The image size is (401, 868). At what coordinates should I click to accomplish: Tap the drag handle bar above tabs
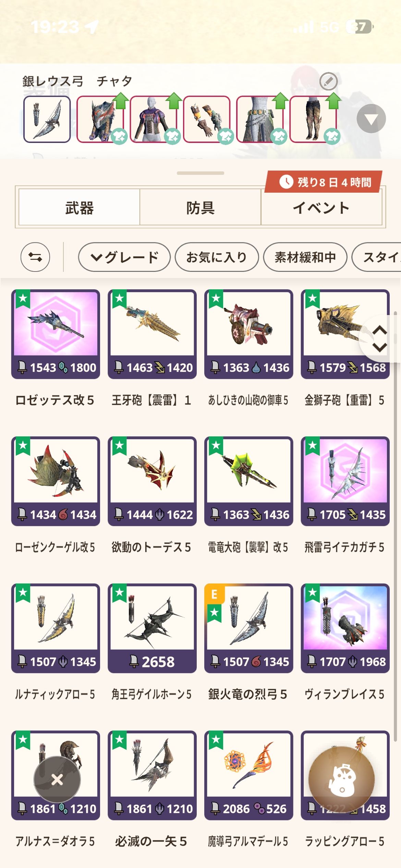coord(200,173)
